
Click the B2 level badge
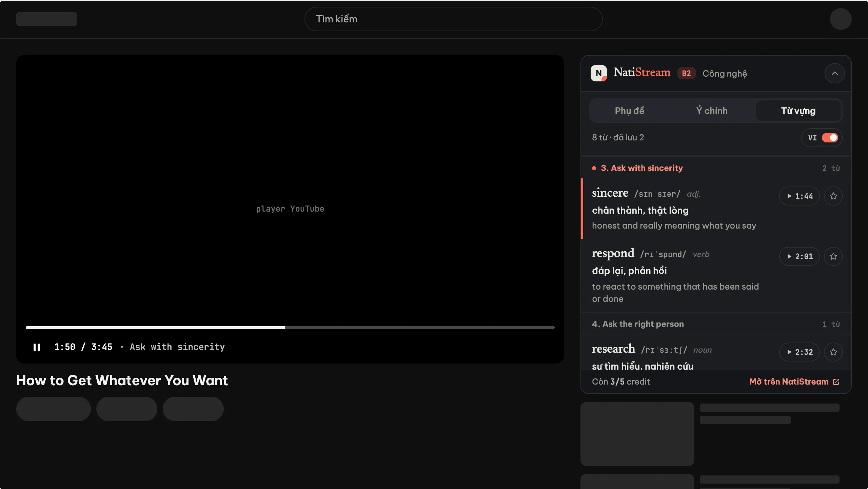[686, 73]
